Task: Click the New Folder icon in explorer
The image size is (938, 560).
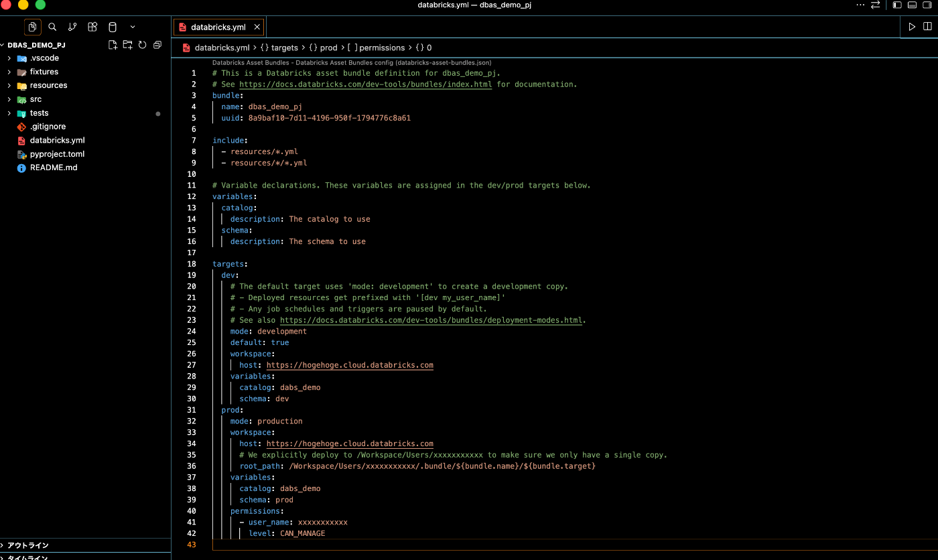Action: click(x=127, y=45)
